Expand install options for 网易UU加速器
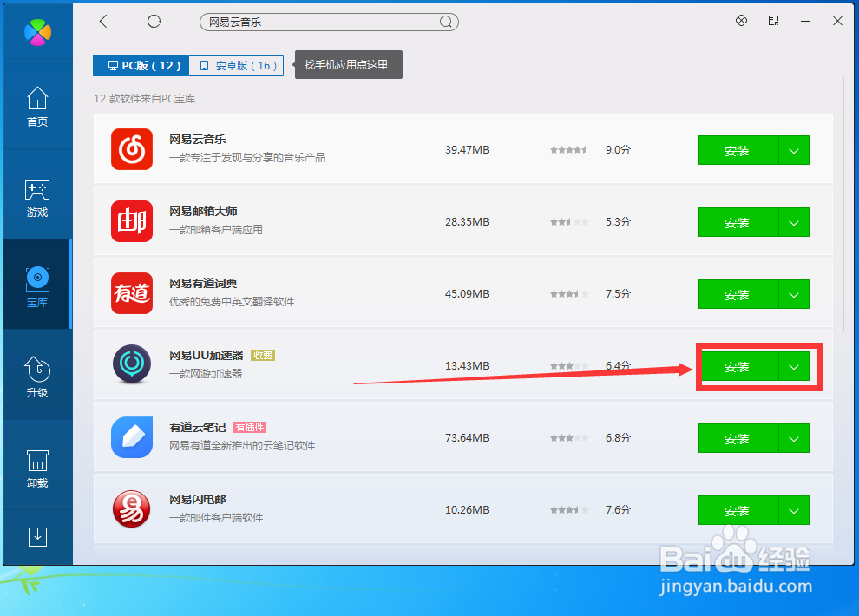The width and height of the screenshot is (859, 616). pos(794,366)
